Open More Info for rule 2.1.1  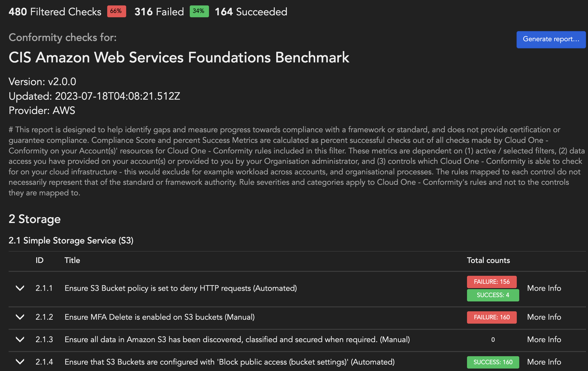click(544, 288)
